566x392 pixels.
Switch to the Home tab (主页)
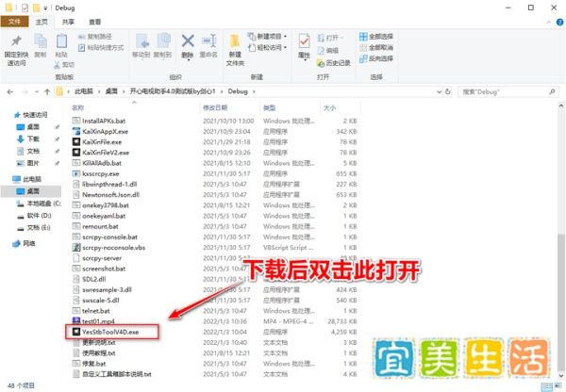[x=42, y=22]
